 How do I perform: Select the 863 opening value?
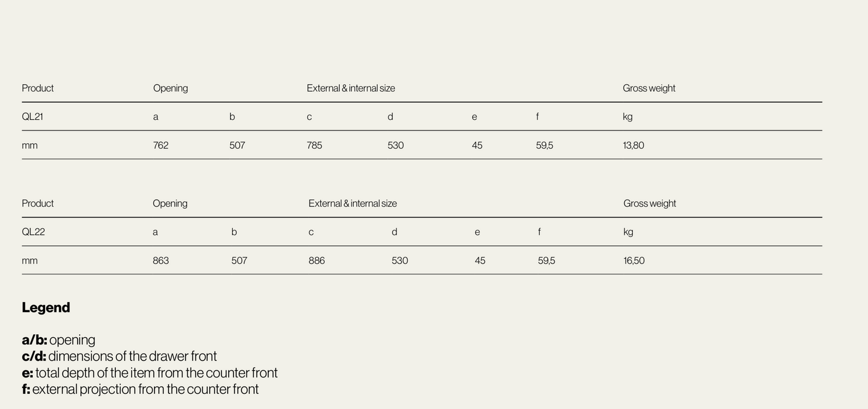click(x=161, y=261)
